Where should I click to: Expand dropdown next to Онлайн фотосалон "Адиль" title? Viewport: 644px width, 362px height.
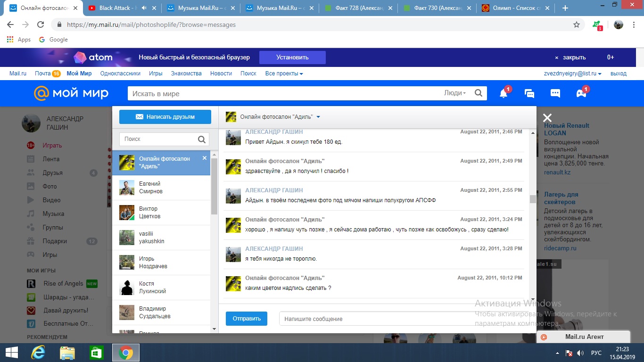pos(318,117)
